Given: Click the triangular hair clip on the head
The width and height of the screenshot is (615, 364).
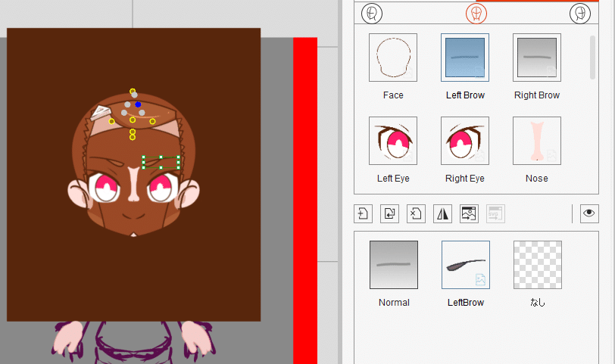Looking at the screenshot, I should coord(100,113).
